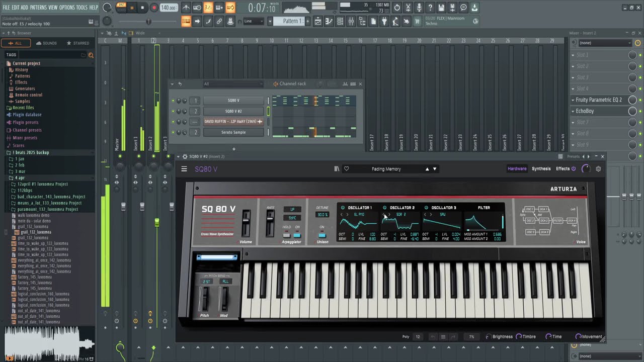644x362 pixels.
Task: Click the link chain icon in toolbar
Action: tap(219, 21)
